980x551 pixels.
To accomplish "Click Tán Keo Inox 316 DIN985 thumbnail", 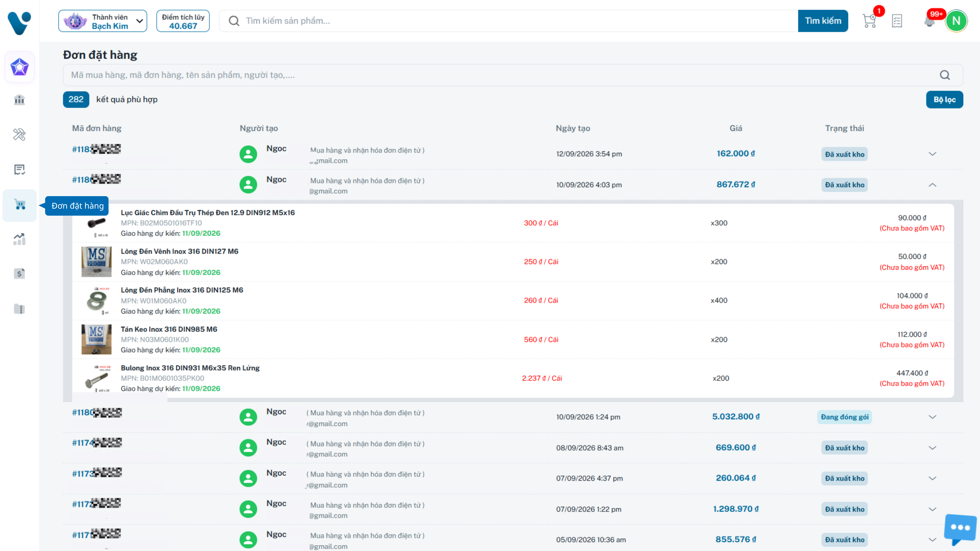I will (97, 339).
